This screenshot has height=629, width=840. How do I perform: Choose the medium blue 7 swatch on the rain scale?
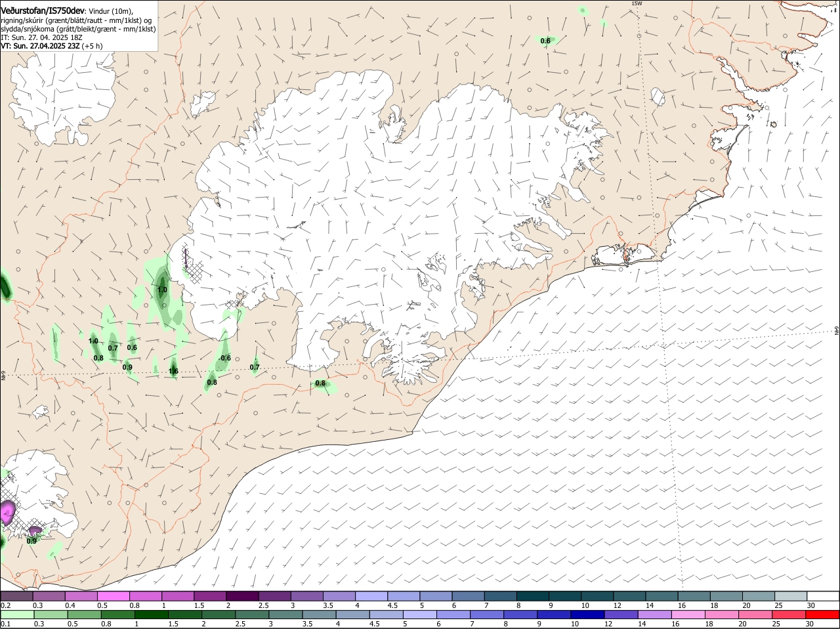(486, 615)
